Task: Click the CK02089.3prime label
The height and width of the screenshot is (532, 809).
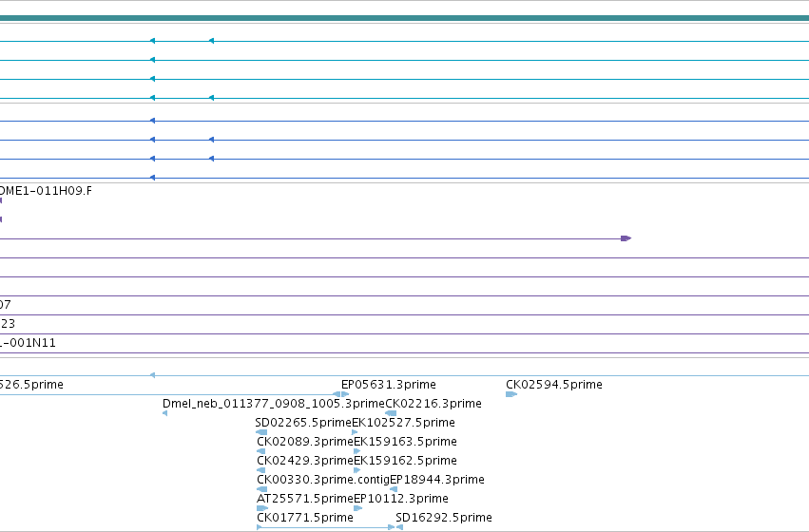Action: coord(305,442)
